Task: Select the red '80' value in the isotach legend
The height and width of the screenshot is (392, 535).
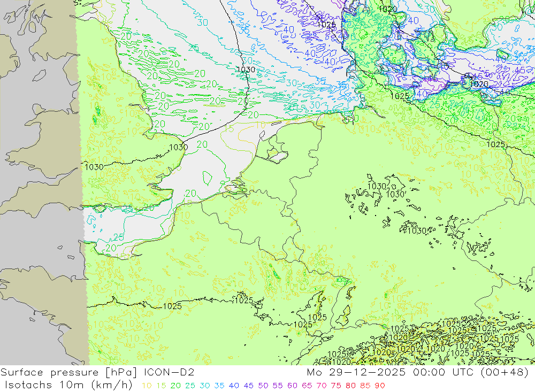Action: (x=351, y=386)
